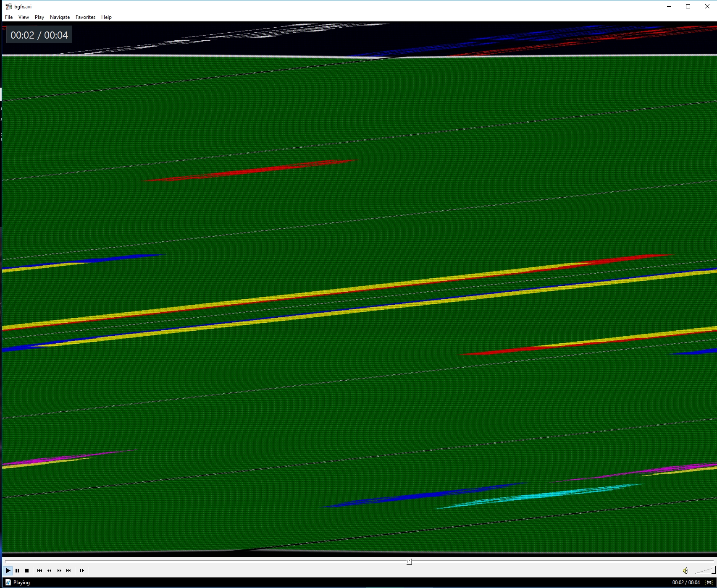Skip back to the previous file
The width and height of the screenshot is (717, 588).
[x=39, y=570]
